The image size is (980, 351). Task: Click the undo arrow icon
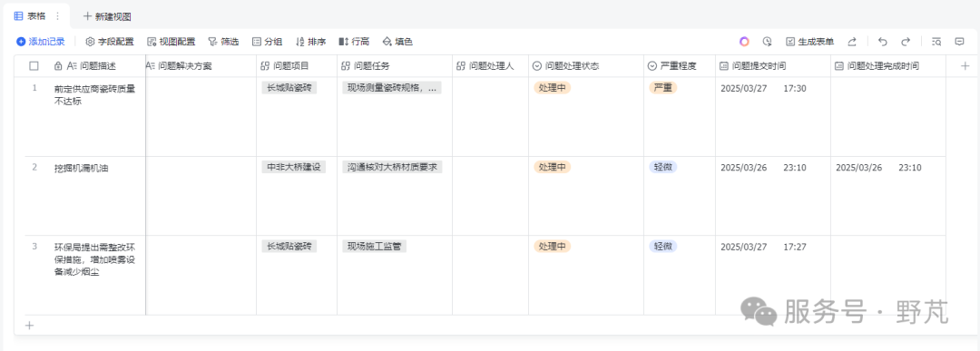pos(883,42)
